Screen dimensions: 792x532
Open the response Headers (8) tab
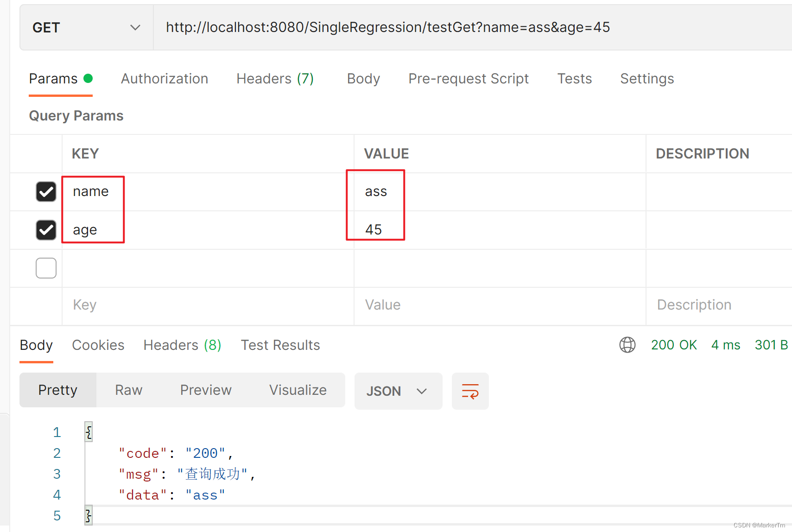tap(182, 345)
